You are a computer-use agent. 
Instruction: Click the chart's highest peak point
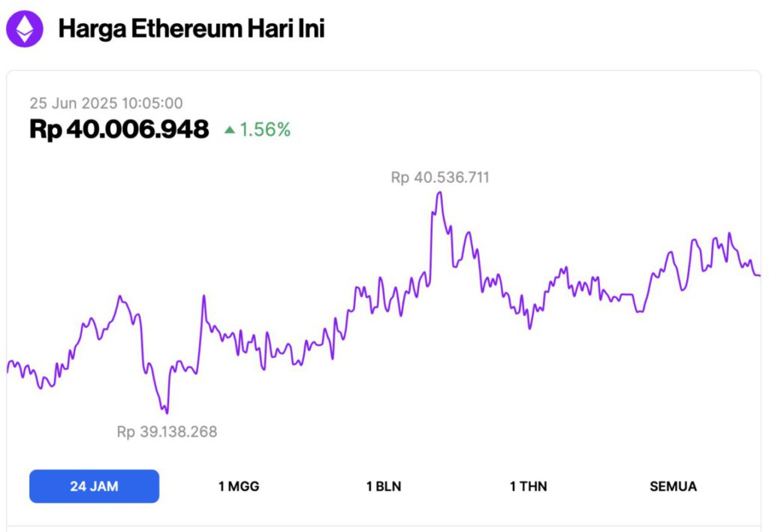439,192
